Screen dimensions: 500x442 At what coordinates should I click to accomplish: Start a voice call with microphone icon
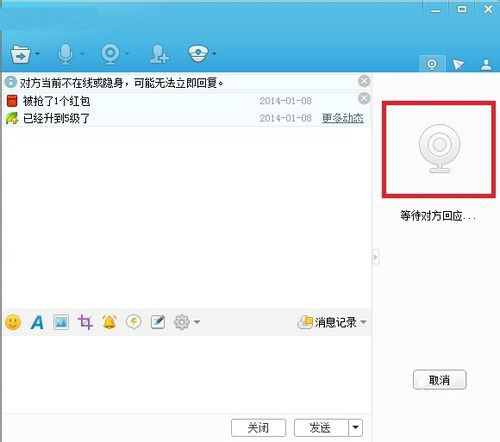coord(65,54)
